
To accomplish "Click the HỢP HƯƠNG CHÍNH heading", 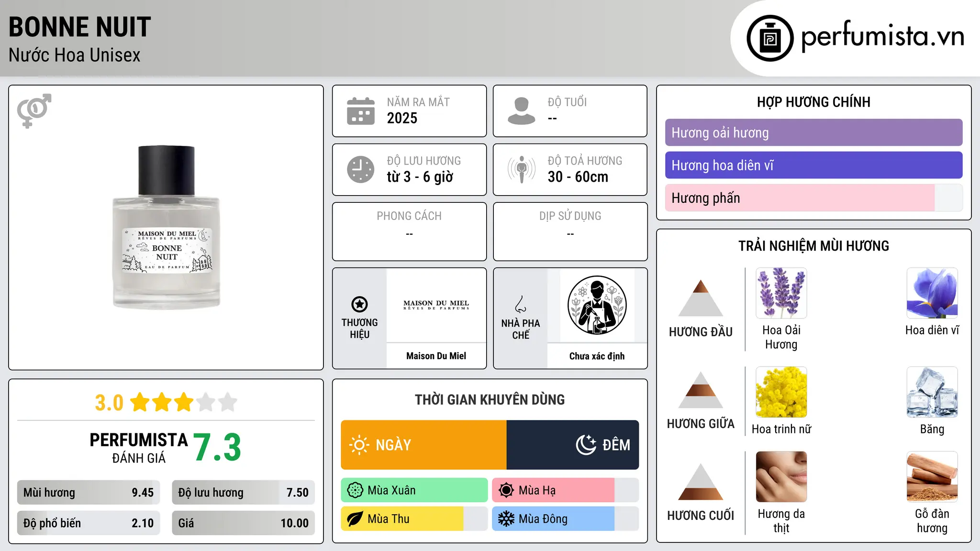I will [814, 102].
